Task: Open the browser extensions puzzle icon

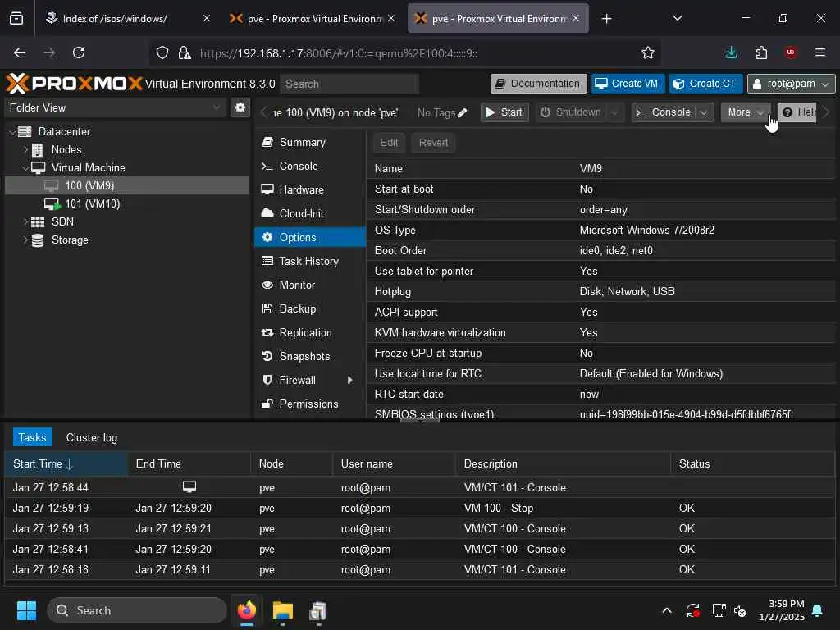Action: (x=760, y=52)
